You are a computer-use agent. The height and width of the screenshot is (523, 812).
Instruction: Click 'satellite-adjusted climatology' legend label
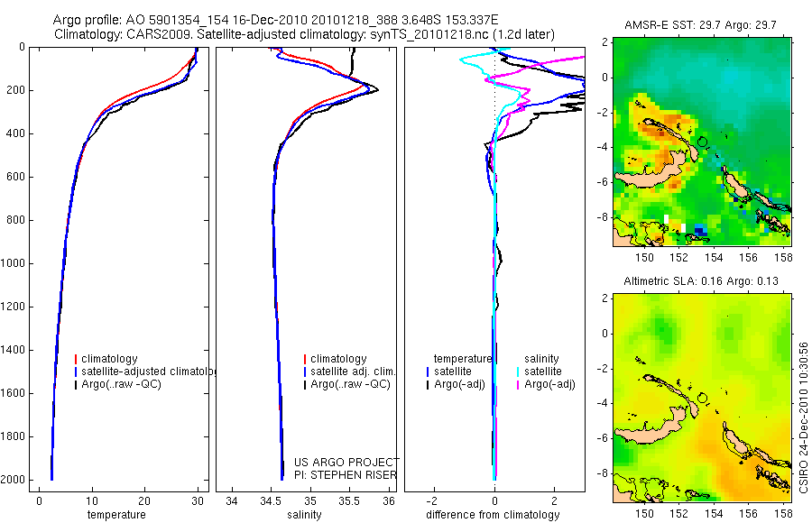(148, 372)
